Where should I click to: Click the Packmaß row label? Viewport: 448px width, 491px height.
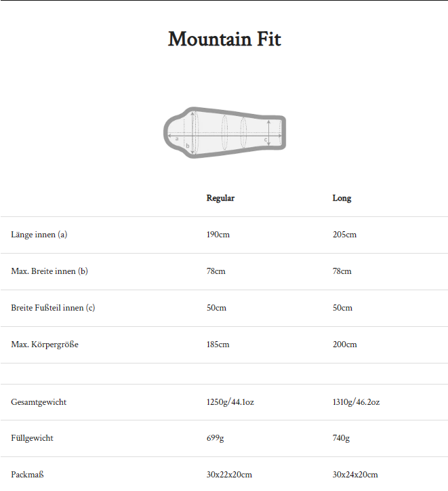27,475
